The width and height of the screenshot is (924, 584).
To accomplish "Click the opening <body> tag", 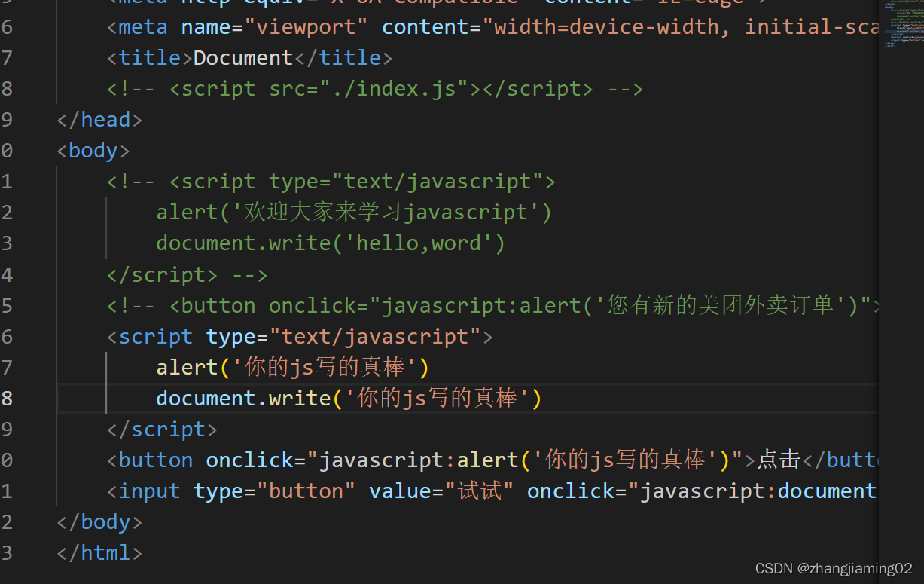I will click(93, 151).
